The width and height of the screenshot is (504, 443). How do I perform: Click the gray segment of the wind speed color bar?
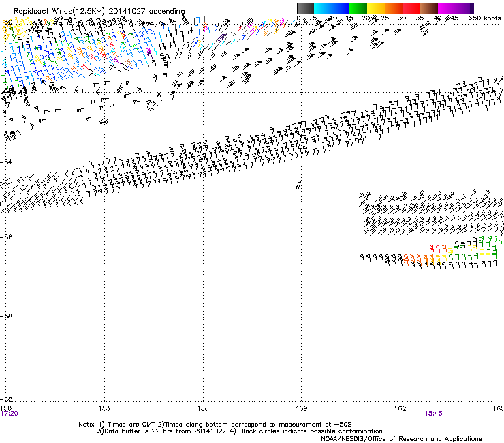tap(305, 8)
